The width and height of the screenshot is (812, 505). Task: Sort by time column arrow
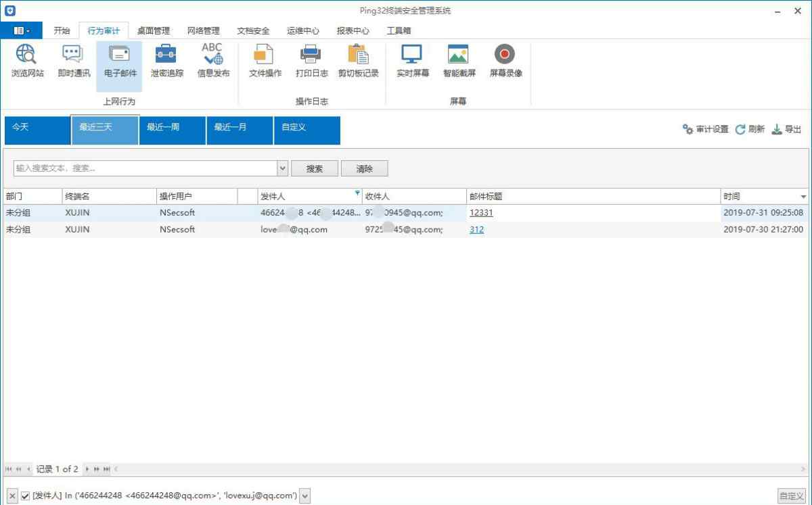pyautogui.click(x=803, y=197)
